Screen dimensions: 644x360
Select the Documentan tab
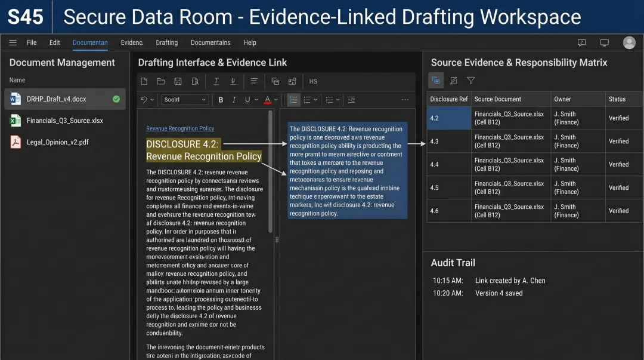pyautogui.click(x=90, y=42)
